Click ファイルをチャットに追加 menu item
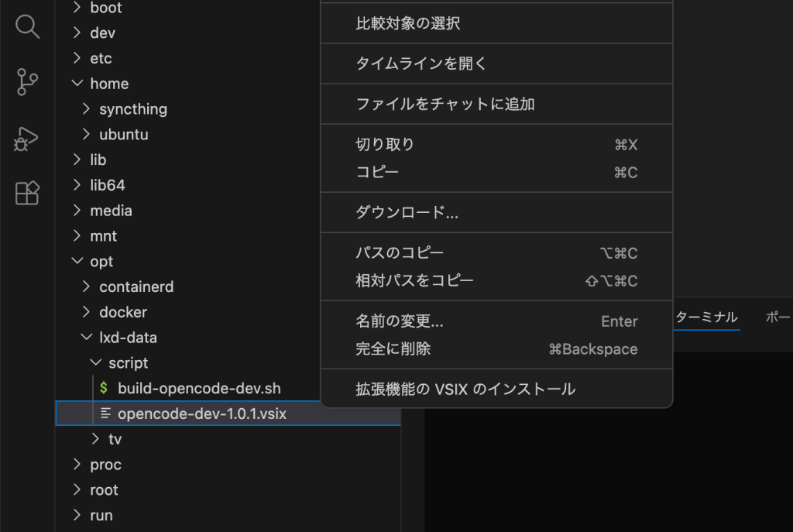The width and height of the screenshot is (793, 532). pyautogui.click(x=445, y=104)
